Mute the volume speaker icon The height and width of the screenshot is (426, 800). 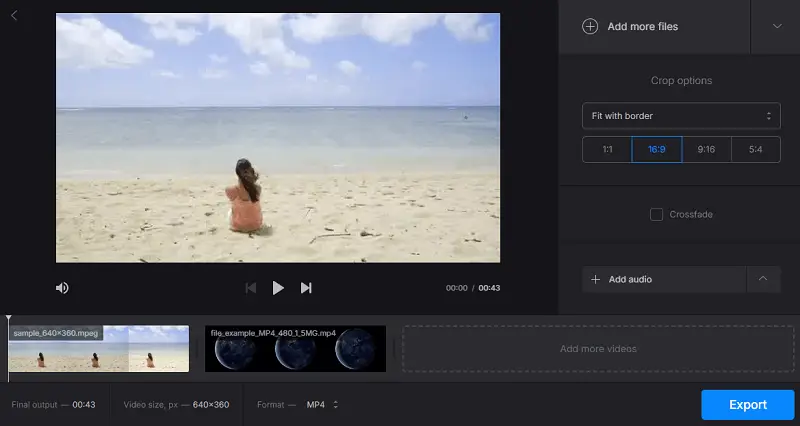62,288
